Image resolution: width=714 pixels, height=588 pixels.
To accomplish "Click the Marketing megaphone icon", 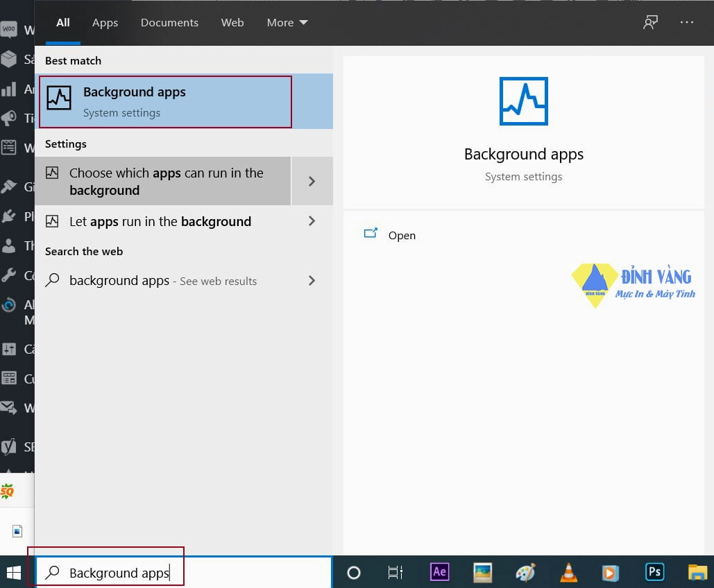I will (8, 118).
